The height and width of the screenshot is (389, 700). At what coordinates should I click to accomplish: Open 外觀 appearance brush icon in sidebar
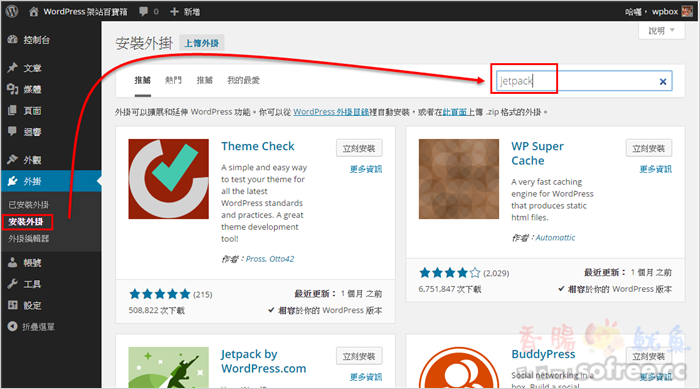(x=12, y=159)
